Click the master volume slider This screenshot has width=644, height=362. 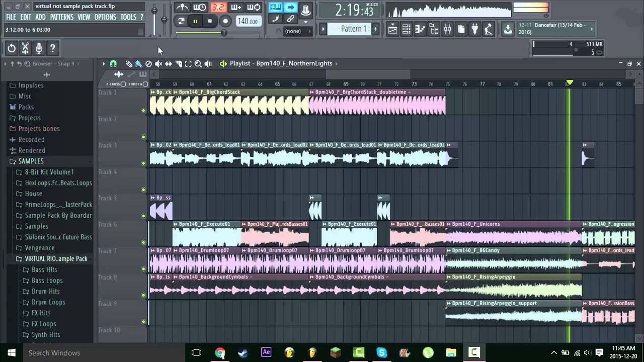154,20
